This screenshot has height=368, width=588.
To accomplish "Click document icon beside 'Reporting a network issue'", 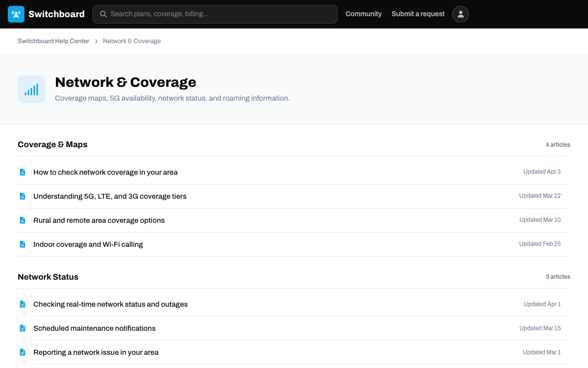I will click(x=23, y=352).
